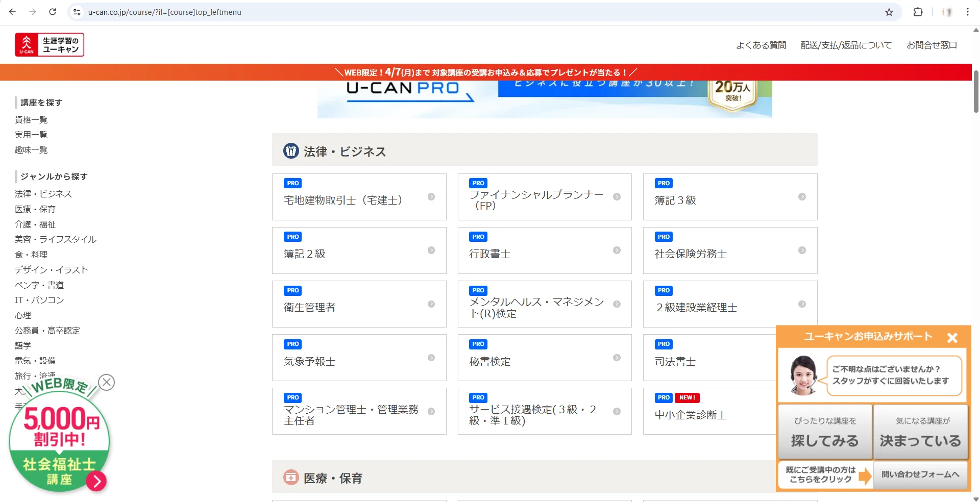
Task: Click the page vertical scrollbar thumb
Action: pyautogui.click(x=976, y=92)
